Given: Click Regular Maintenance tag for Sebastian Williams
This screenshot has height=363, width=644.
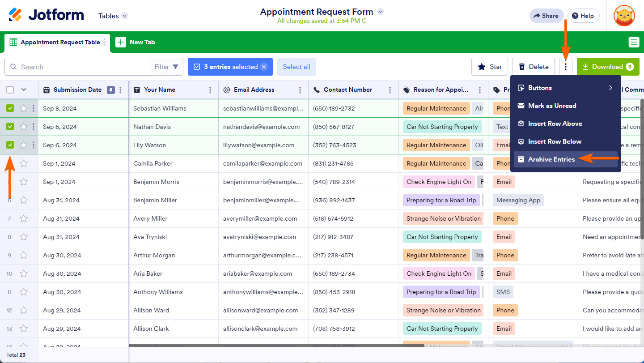Looking at the screenshot, I should (x=436, y=108).
